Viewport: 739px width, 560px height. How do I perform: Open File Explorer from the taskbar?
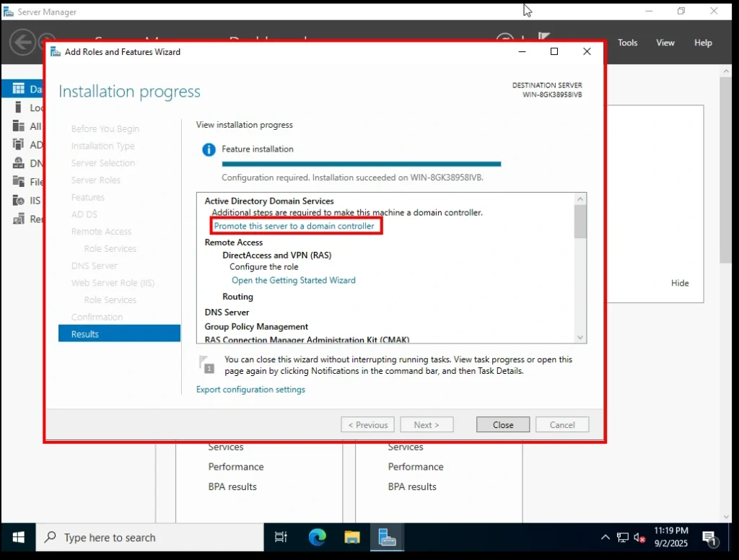pyautogui.click(x=351, y=537)
